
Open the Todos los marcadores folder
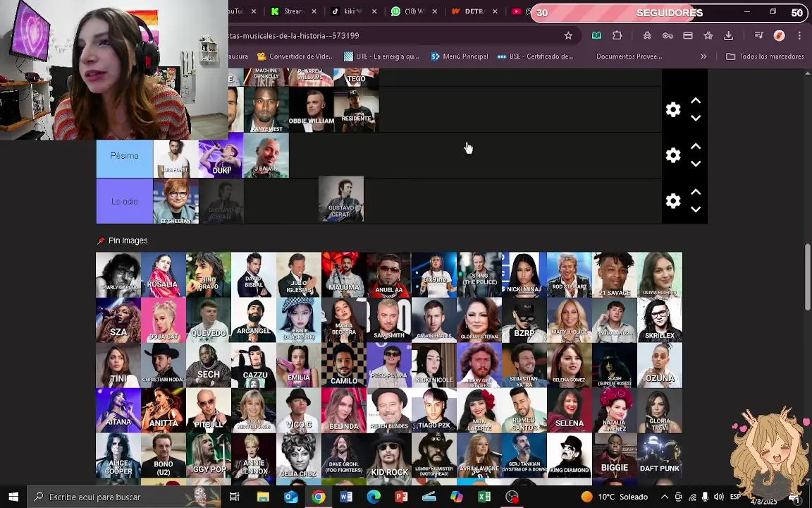click(x=765, y=56)
